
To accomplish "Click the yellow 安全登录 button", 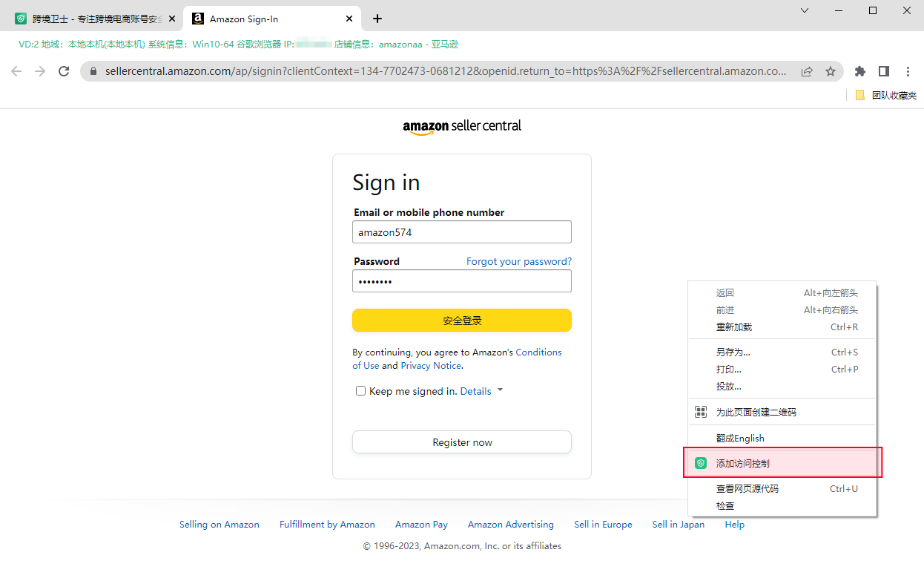I will click(x=462, y=321).
